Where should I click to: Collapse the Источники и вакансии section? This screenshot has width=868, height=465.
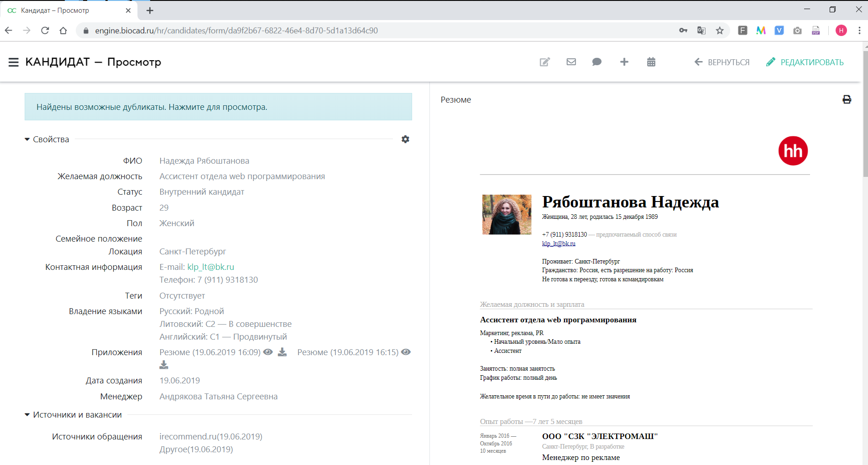[x=27, y=415]
